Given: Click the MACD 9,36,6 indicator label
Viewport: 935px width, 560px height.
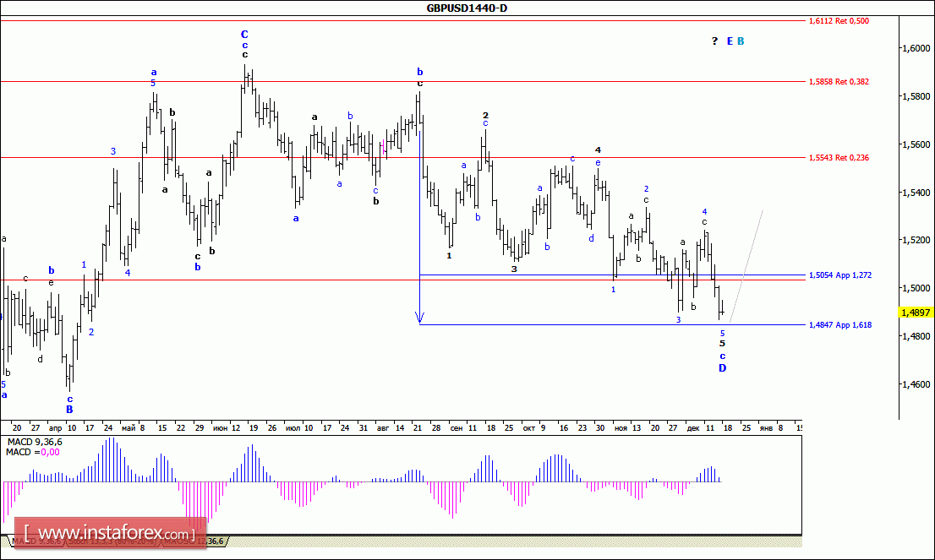Looking at the screenshot, I should [x=35, y=442].
